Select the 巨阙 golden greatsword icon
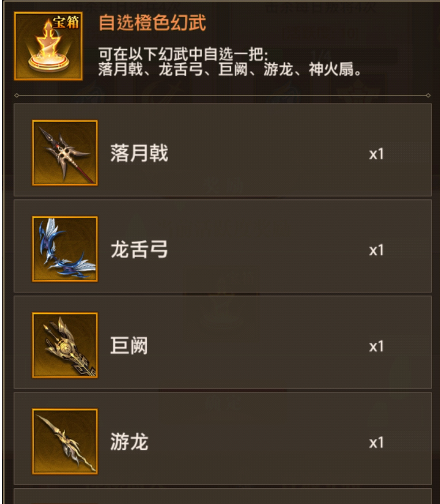440x504 pixels. (64, 345)
